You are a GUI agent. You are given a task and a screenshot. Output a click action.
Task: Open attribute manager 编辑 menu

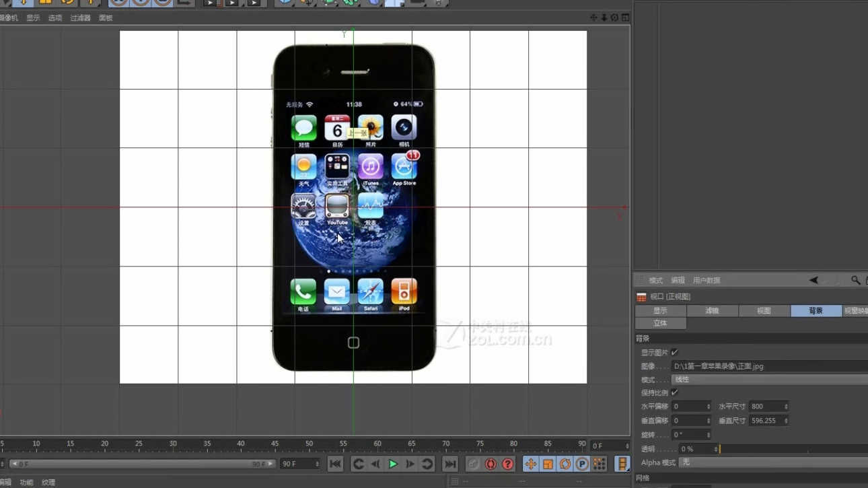[x=678, y=281]
